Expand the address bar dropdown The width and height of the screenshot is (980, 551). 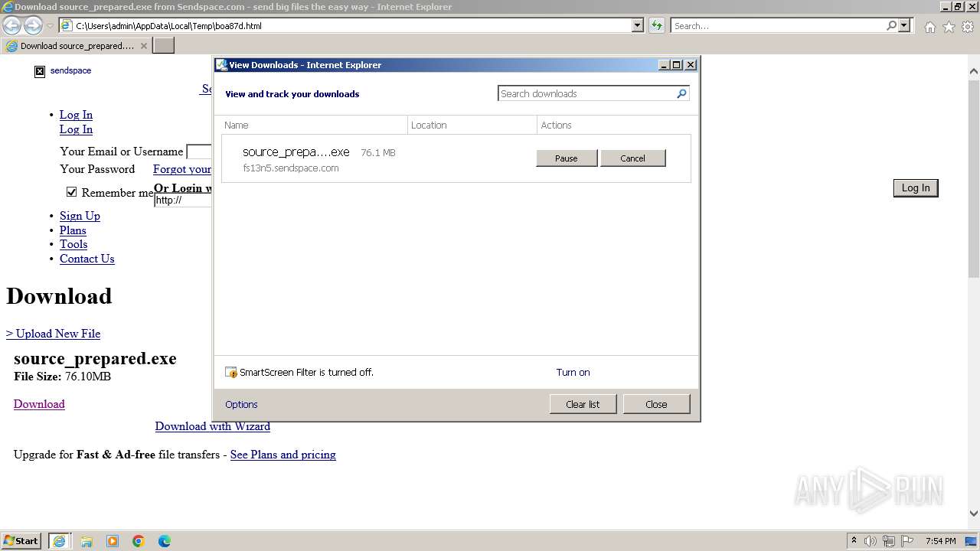(x=638, y=25)
